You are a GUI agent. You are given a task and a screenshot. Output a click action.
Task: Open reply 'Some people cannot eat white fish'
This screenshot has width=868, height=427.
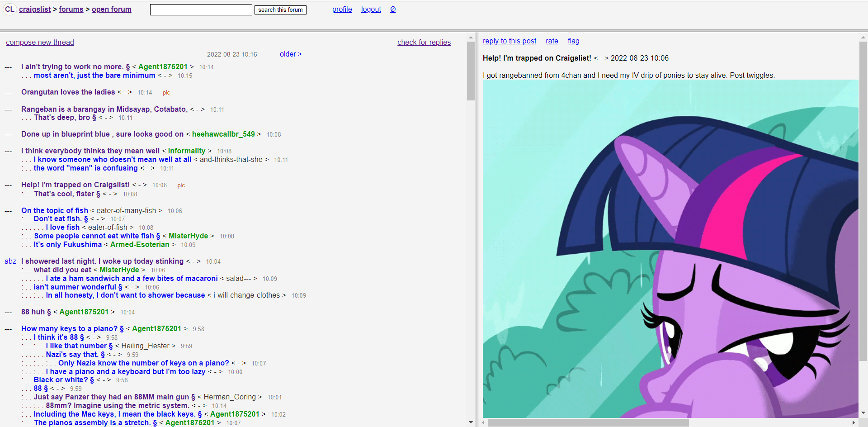(x=97, y=236)
